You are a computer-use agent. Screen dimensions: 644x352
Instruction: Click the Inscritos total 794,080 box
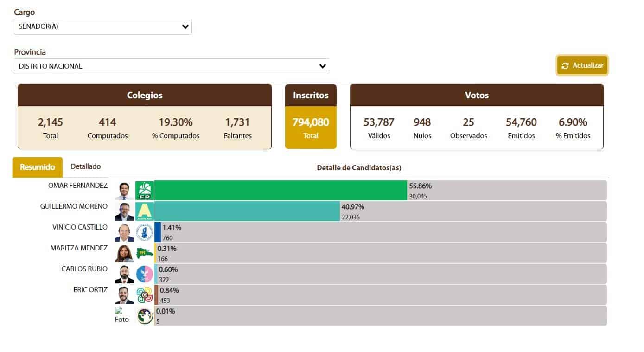point(311,127)
